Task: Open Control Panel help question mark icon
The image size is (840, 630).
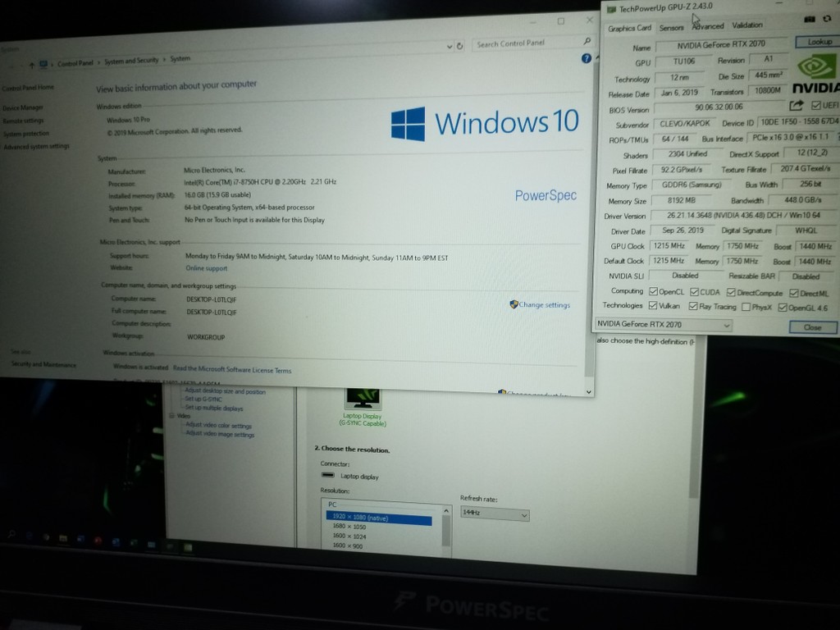Action: (x=586, y=58)
